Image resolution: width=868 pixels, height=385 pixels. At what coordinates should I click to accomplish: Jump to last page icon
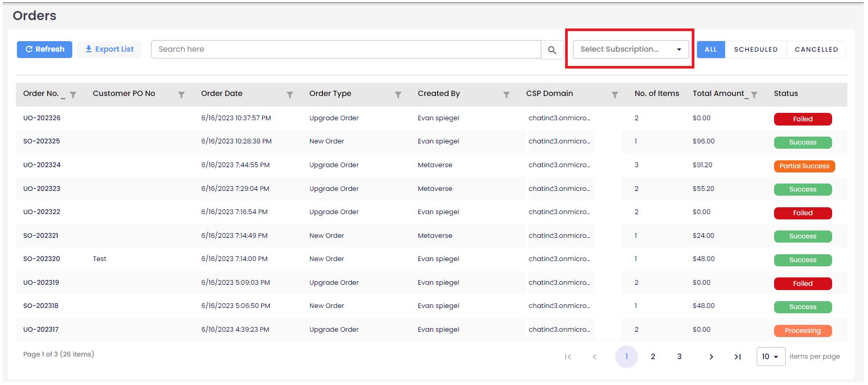[738, 357]
